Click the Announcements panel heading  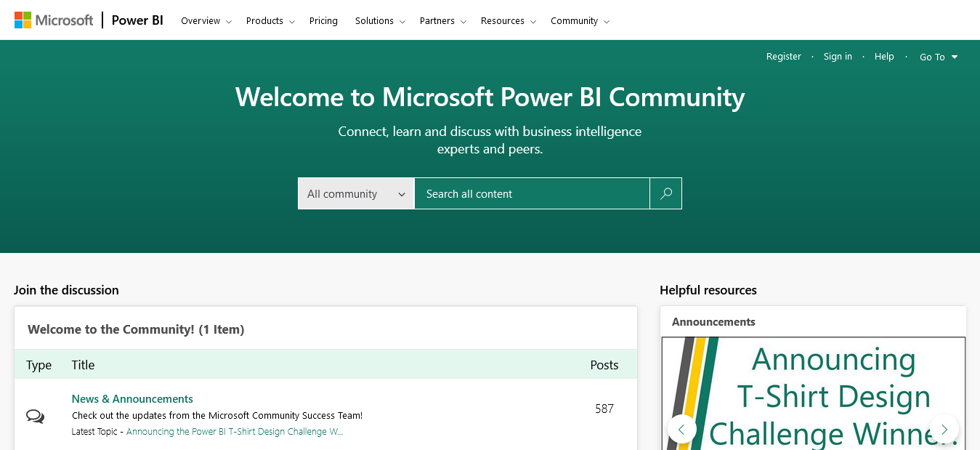[x=713, y=322]
